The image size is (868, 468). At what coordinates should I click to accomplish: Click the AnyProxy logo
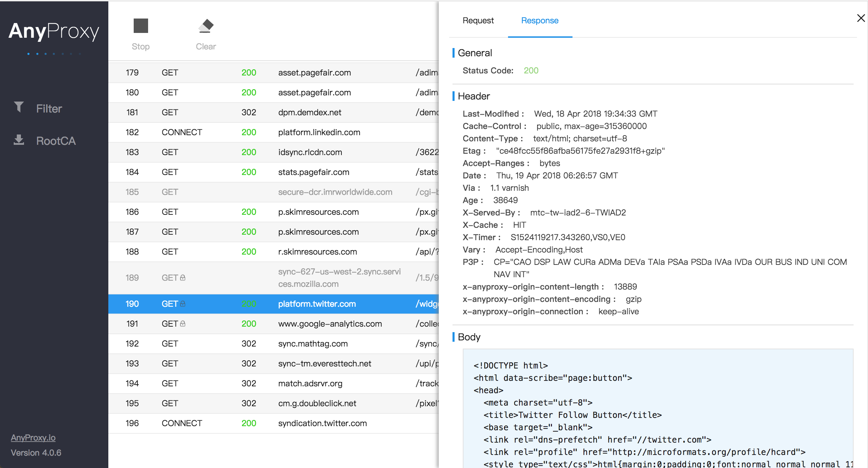tap(54, 32)
